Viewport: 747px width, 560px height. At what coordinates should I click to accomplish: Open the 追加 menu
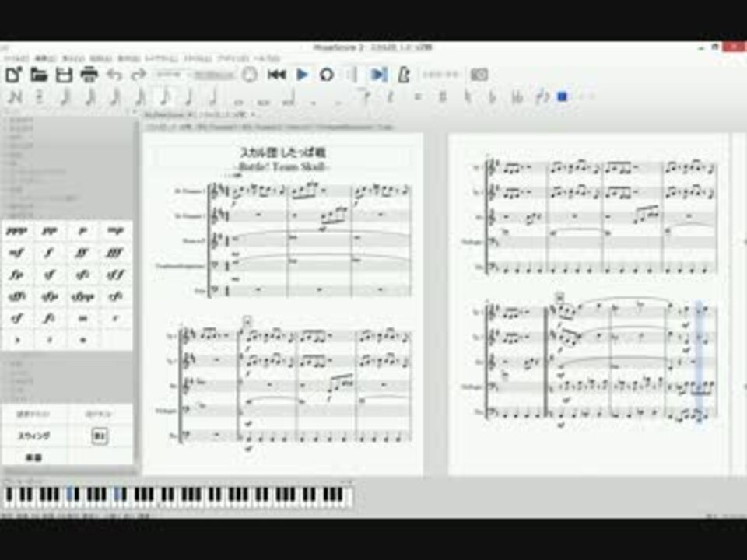tap(100, 58)
